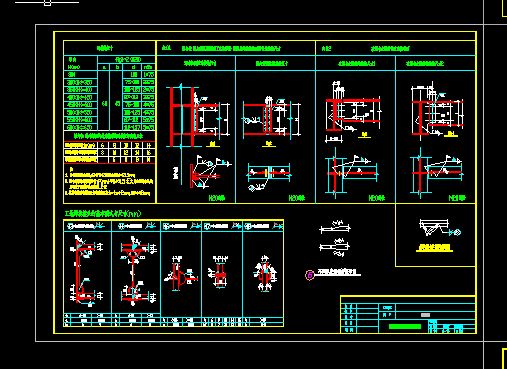Click the "6" cell in the yellow table
Viewport: 507px width, 369px height.
(x=103, y=145)
